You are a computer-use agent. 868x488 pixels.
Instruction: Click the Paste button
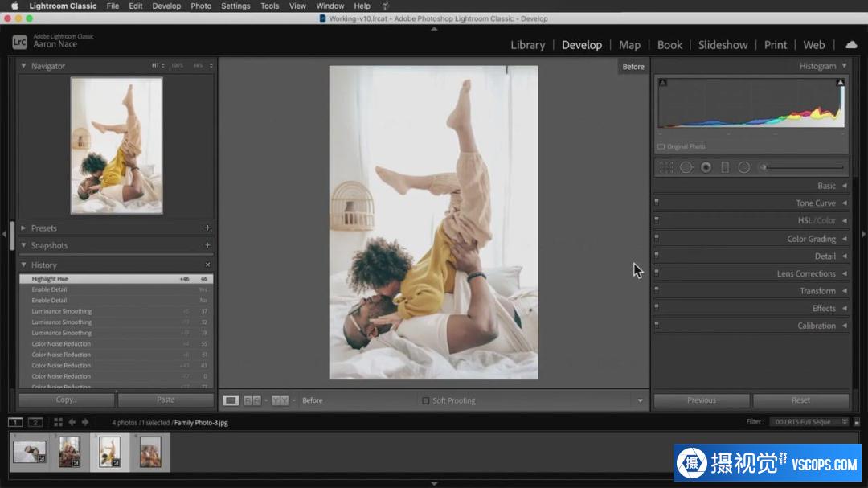tap(166, 400)
